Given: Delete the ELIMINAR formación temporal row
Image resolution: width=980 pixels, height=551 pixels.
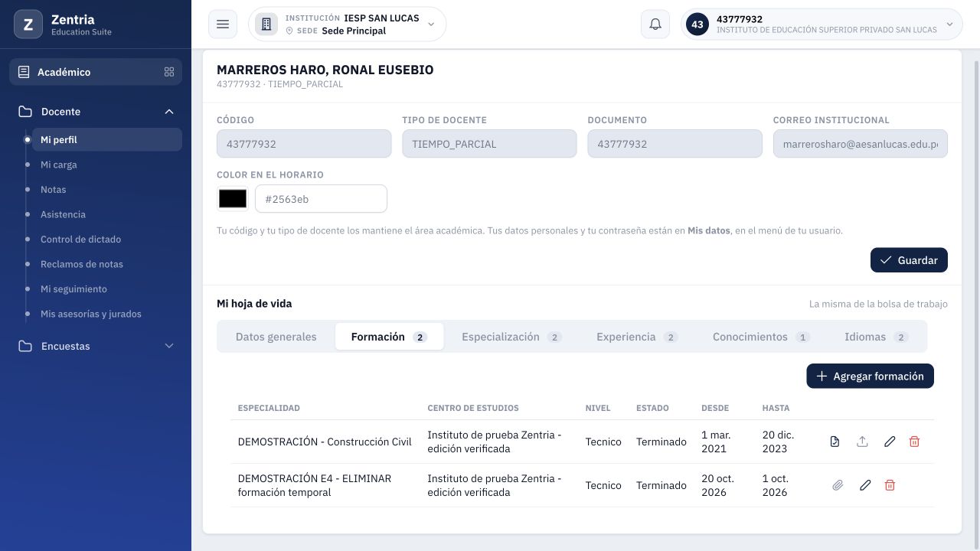Looking at the screenshot, I should click(890, 485).
